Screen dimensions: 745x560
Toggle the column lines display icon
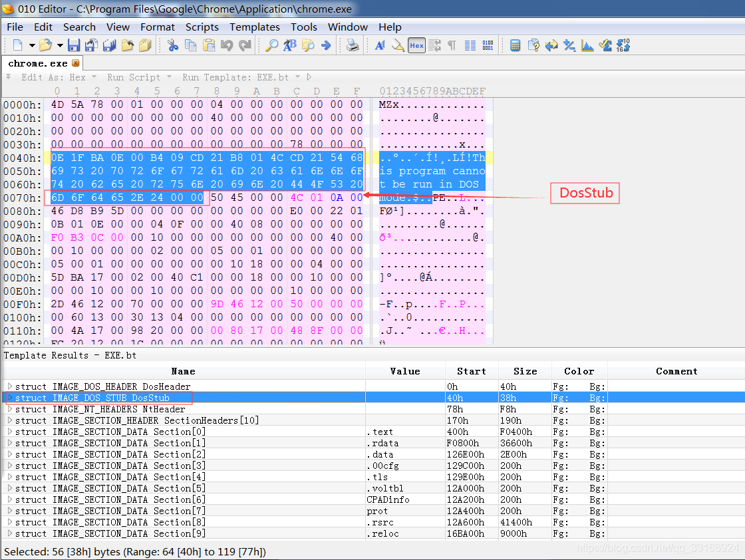tap(470, 45)
